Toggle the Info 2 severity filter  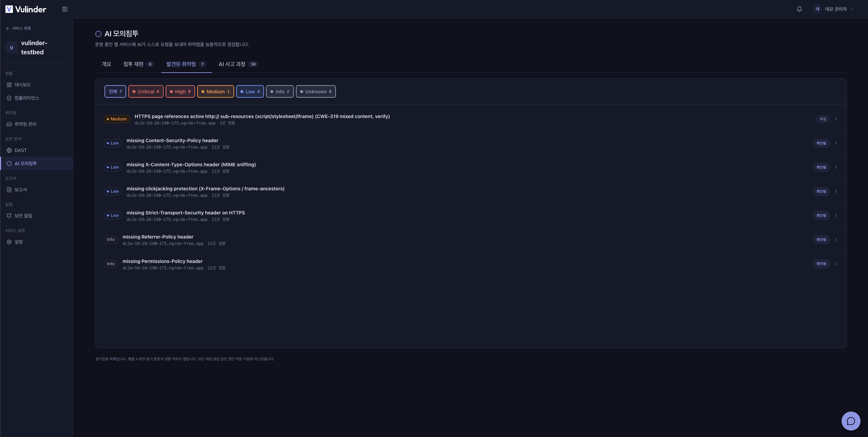tap(280, 92)
